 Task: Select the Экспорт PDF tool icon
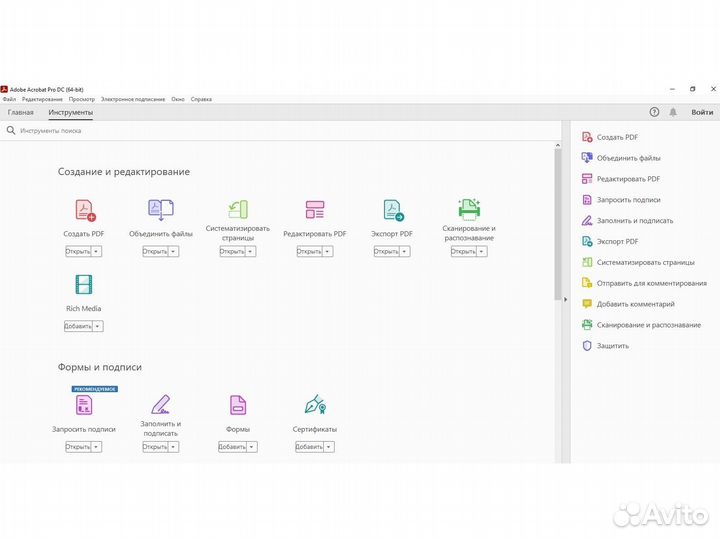tap(392, 210)
